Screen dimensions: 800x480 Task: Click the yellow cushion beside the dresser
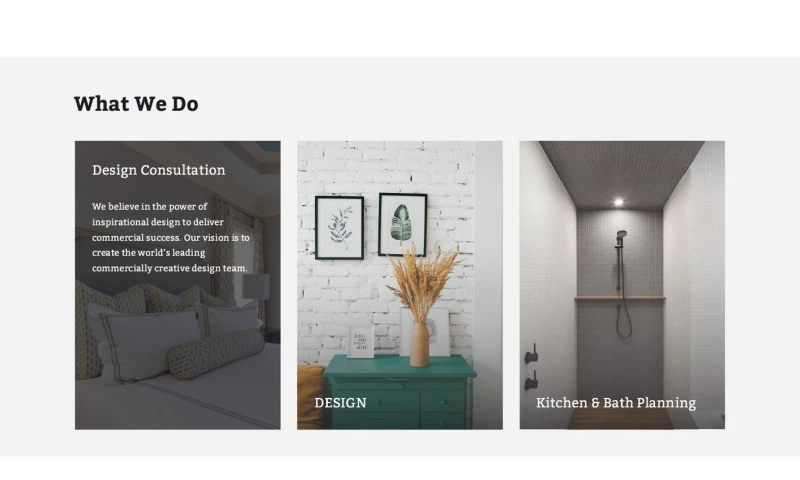point(311,396)
